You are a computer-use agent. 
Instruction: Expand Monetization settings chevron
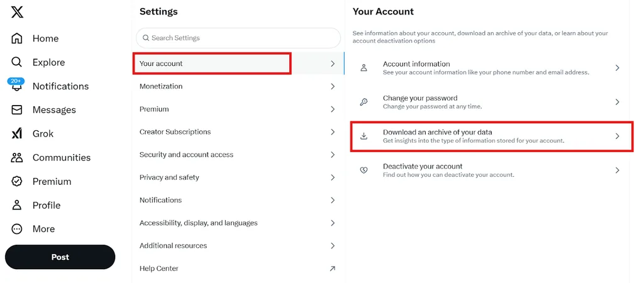pyautogui.click(x=333, y=86)
